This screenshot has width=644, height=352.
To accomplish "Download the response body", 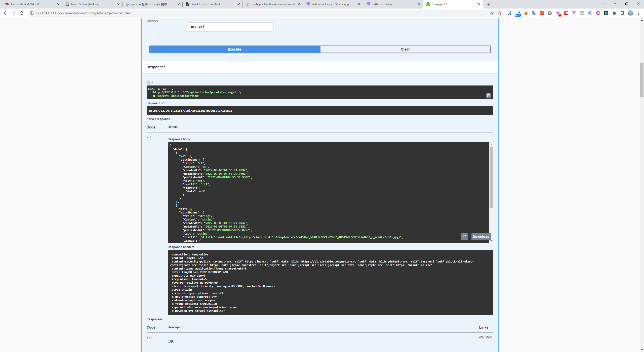I will [481, 237].
